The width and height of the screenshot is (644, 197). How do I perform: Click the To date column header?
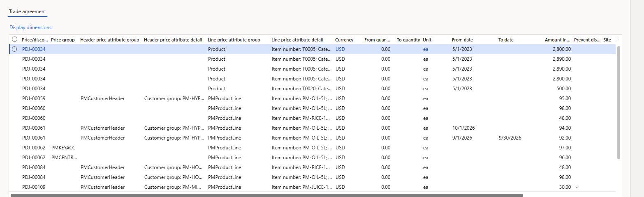(x=506, y=40)
